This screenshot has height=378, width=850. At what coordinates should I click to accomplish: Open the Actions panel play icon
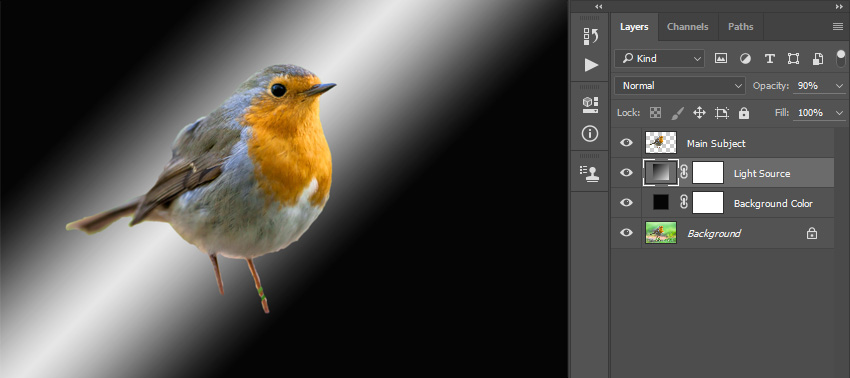click(591, 65)
